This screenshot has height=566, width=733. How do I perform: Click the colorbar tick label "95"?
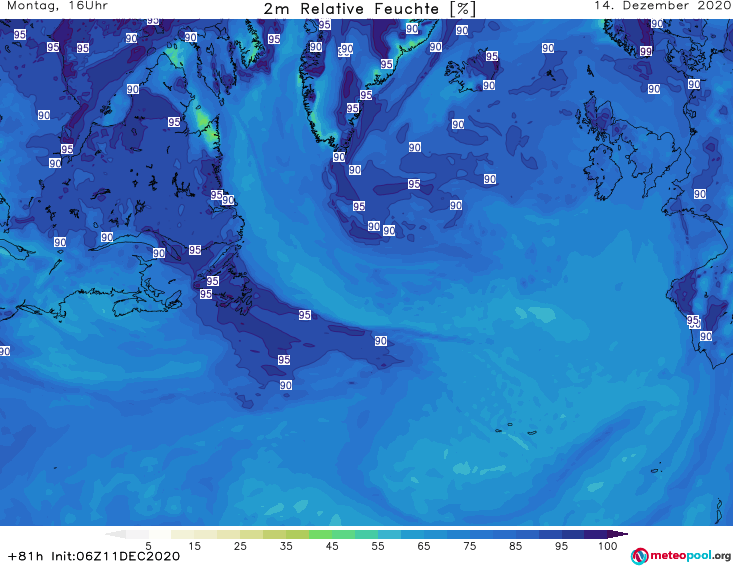pyautogui.click(x=561, y=546)
